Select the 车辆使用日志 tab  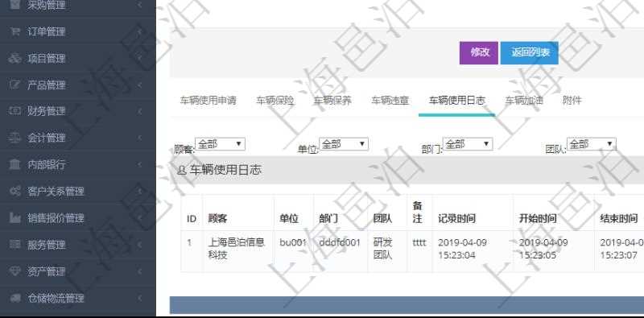point(457,101)
